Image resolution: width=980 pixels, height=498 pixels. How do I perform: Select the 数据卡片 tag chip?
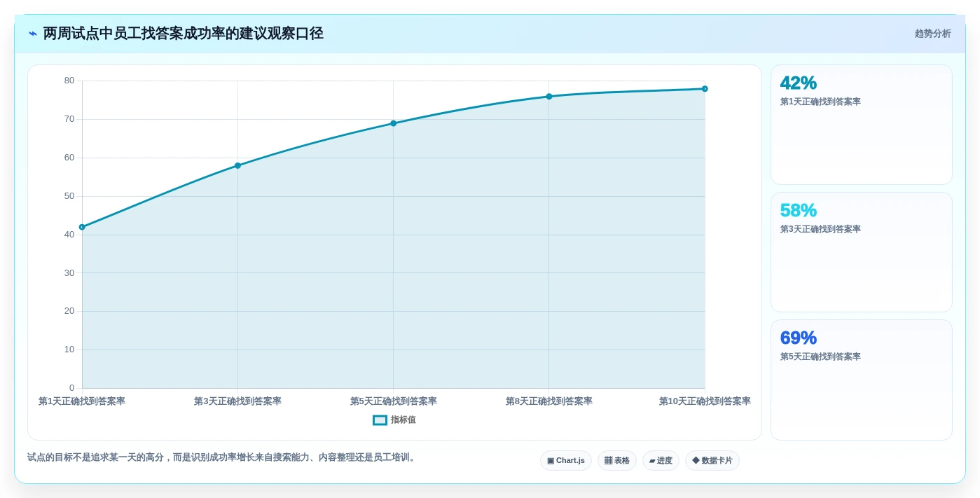click(x=712, y=461)
